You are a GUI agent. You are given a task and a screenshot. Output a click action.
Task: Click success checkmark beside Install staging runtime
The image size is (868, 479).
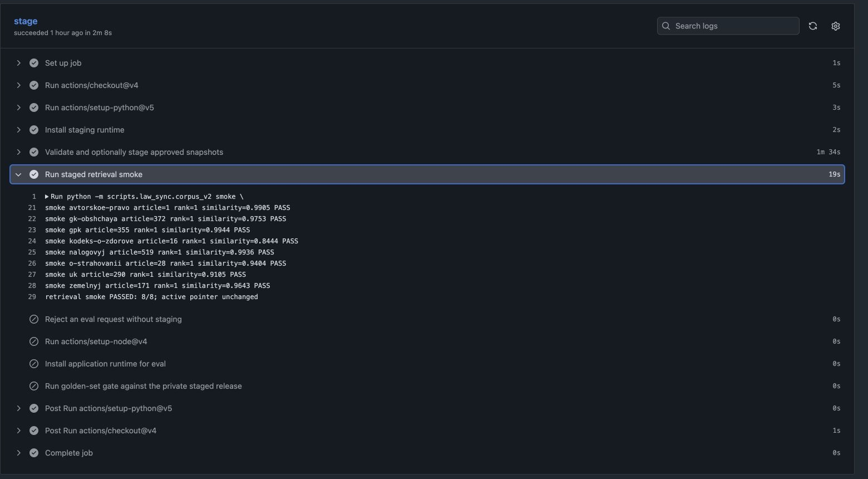coord(34,130)
